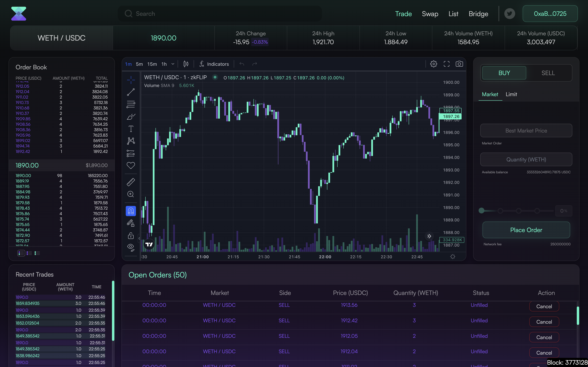Open chart settings gear icon
Viewport: 588px width, 367px height.
[434, 64]
